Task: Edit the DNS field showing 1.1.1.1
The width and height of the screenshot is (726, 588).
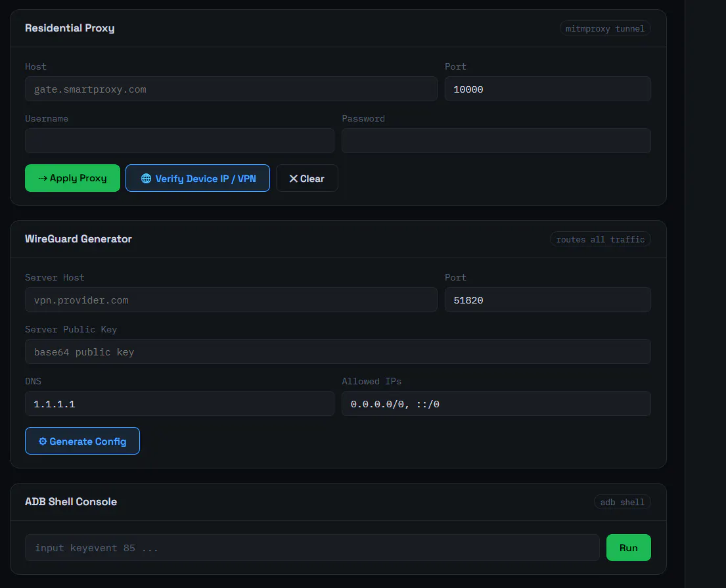Action: click(x=179, y=403)
